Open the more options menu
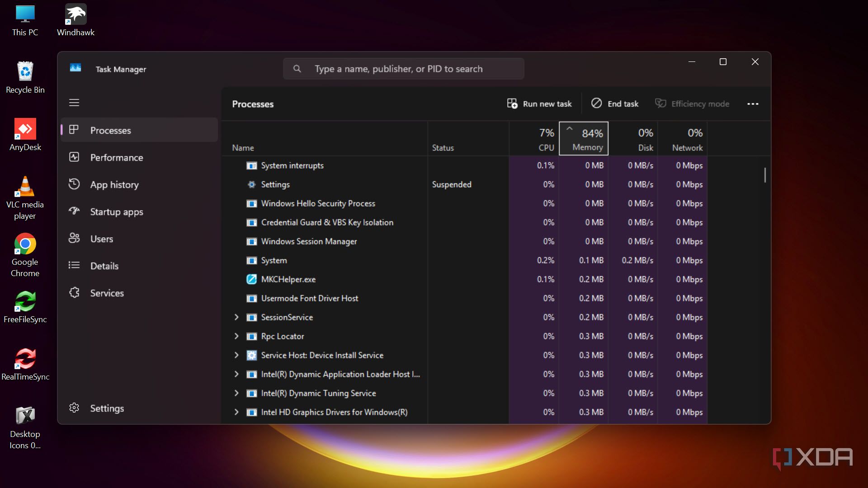 (x=753, y=103)
